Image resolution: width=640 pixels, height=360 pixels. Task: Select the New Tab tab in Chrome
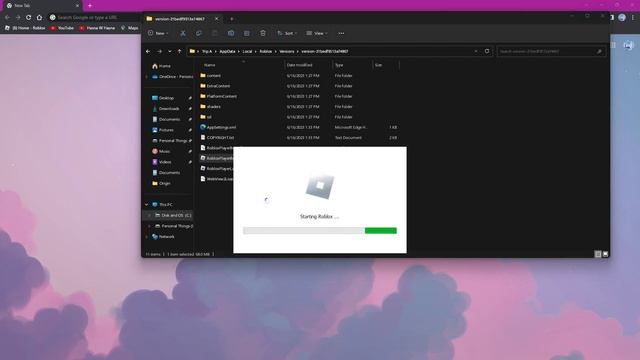point(41,6)
